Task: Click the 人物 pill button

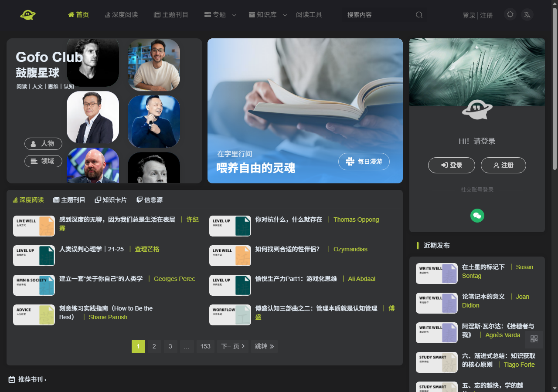Action: [x=43, y=144]
